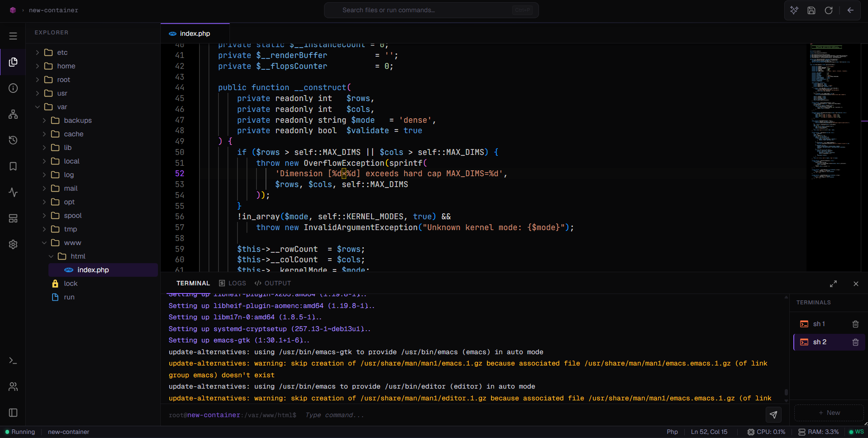Create a new terminal with New button
Image resolution: width=868 pixels, height=438 pixels.
point(829,413)
